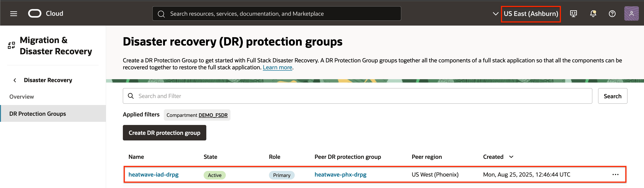Select DR Protection Groups in sidebar
Image resolution: width=644 pixels, height=188 pixels.
53,114
